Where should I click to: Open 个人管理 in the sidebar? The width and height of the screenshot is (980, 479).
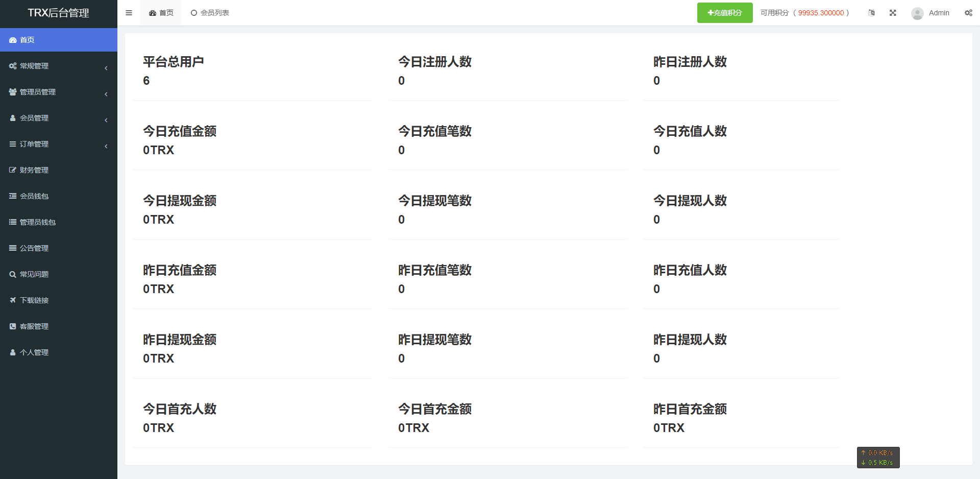pyautogui.click(x=34, y=352)
